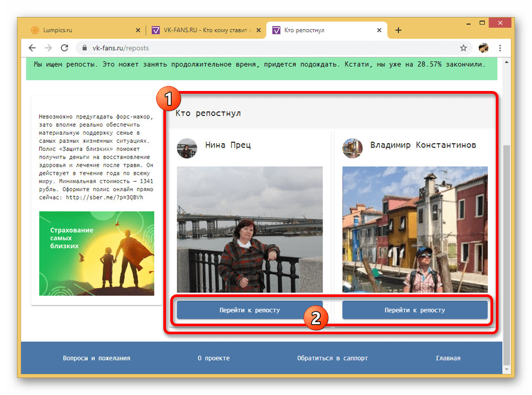Open the Вопросы и пожелания footer link
This screenshot has width=532, height=395.
point(96,358)
